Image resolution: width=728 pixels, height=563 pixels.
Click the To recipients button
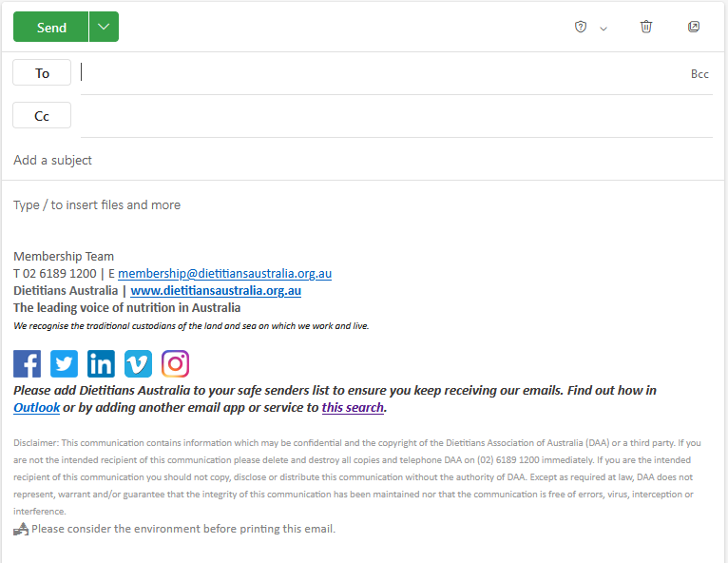(42, 73)
